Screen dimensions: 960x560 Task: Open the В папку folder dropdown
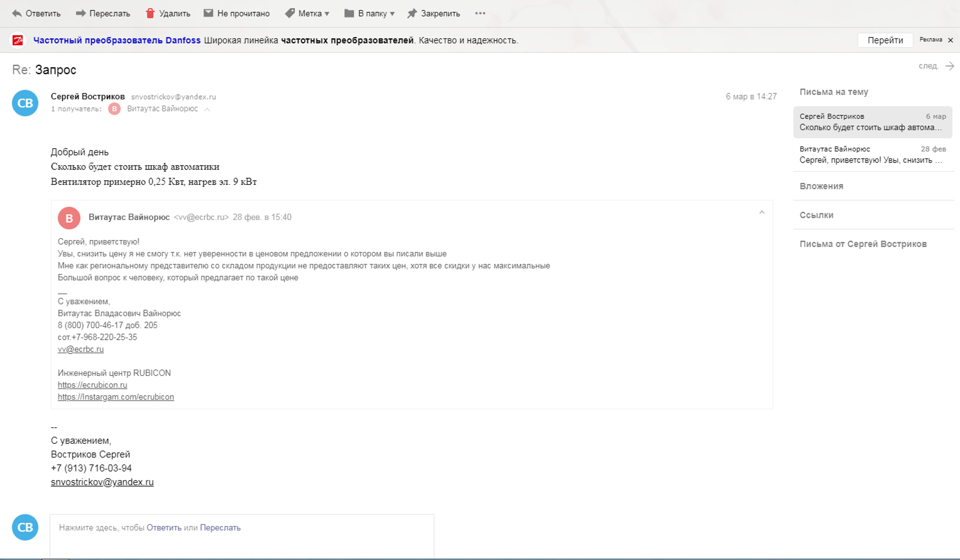coord(369,13)
